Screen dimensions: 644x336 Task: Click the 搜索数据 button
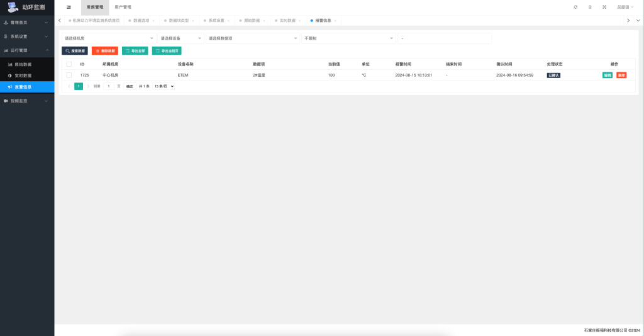(x=75, y=51)
